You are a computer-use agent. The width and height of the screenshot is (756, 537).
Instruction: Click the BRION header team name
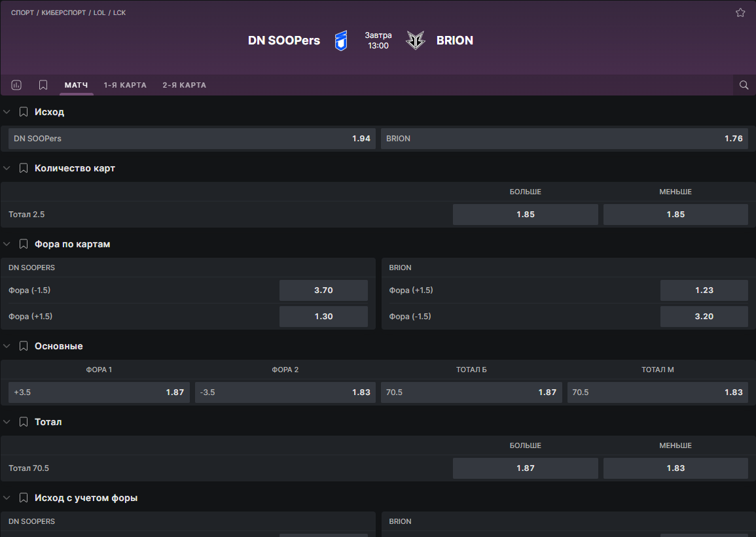click(455, 41)
